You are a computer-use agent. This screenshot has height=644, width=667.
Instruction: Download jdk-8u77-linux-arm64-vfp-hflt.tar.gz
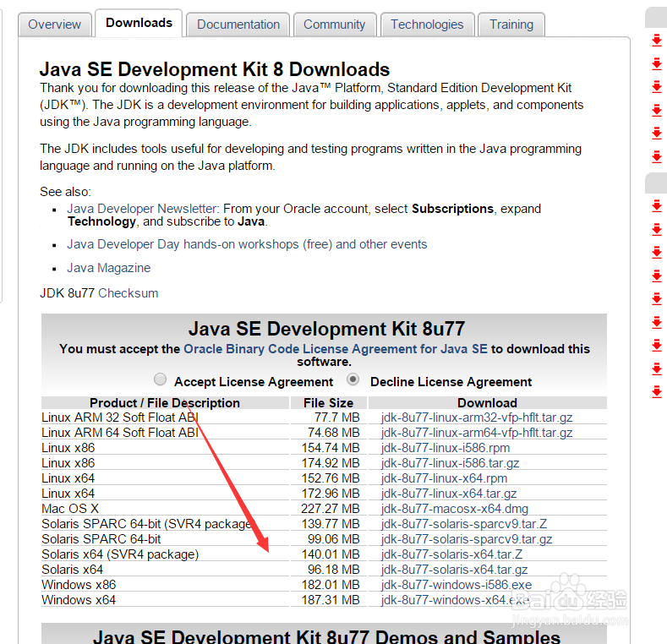pyautogui.click(x=477, y=433)
